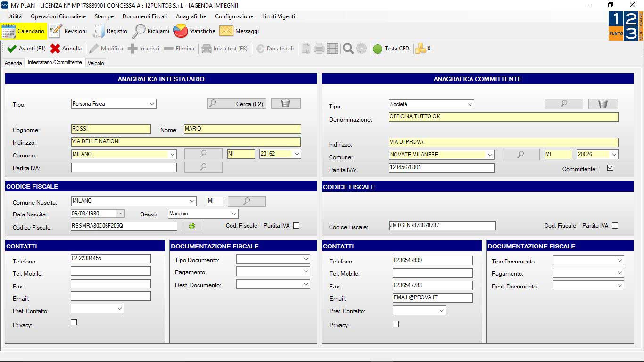Click Cognome field containing ROSSI
644x362 pixels.
coord(111,129)
